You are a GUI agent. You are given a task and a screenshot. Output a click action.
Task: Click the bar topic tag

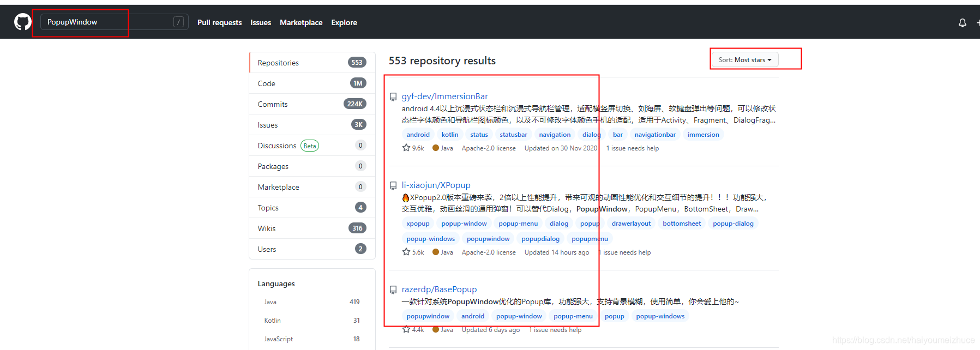[617, 135]
